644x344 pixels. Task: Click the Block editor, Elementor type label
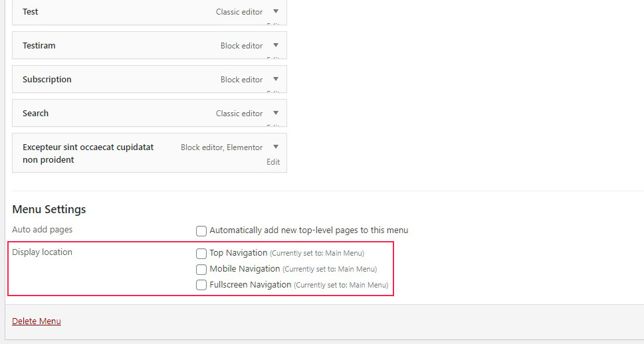coord(221,147)
